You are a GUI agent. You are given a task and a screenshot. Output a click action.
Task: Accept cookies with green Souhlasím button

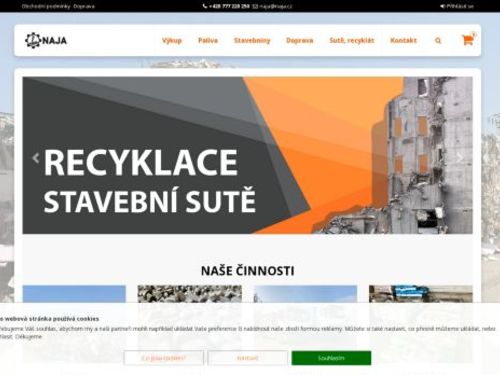click(x=331, y=358)
